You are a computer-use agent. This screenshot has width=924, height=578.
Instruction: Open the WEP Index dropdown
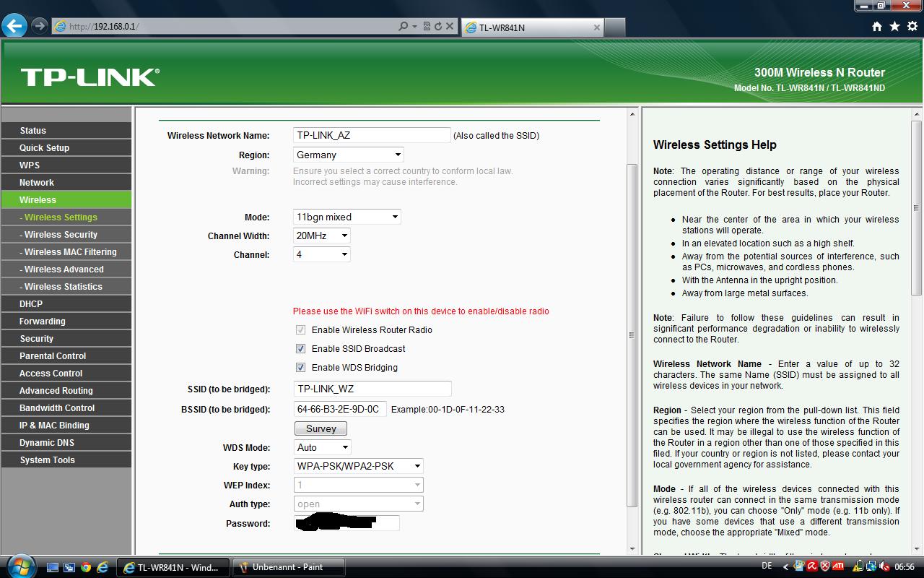(x=358, y=485)
